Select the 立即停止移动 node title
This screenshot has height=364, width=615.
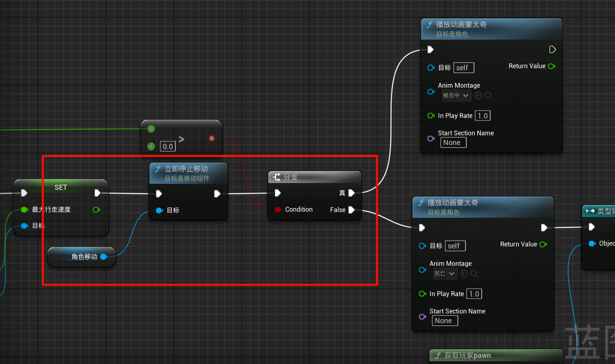pos(186,169)
